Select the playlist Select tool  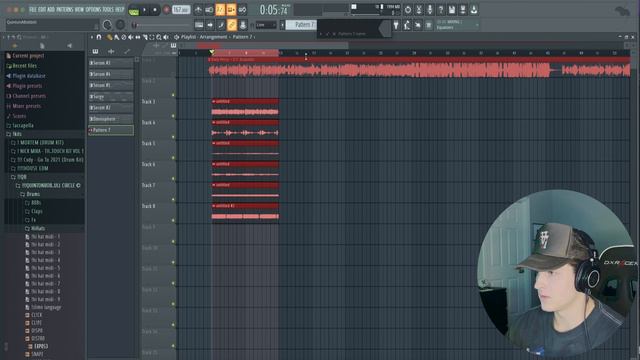(x=151, y=37)
